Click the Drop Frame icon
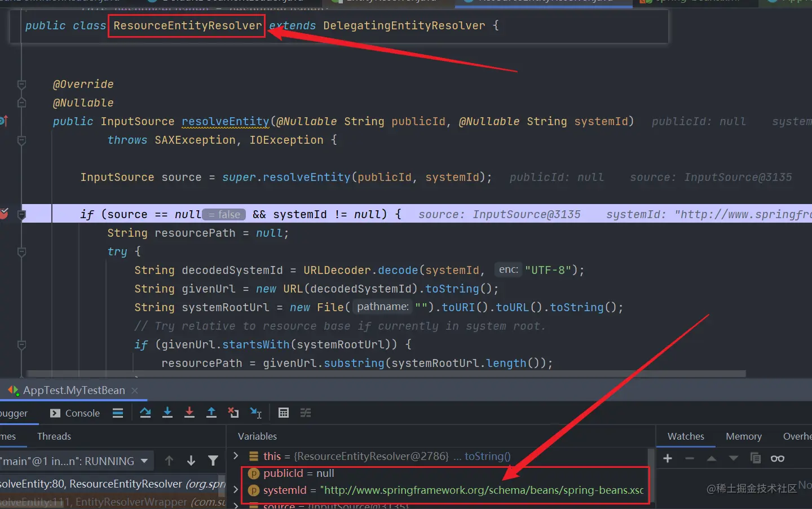 [233, 413]
